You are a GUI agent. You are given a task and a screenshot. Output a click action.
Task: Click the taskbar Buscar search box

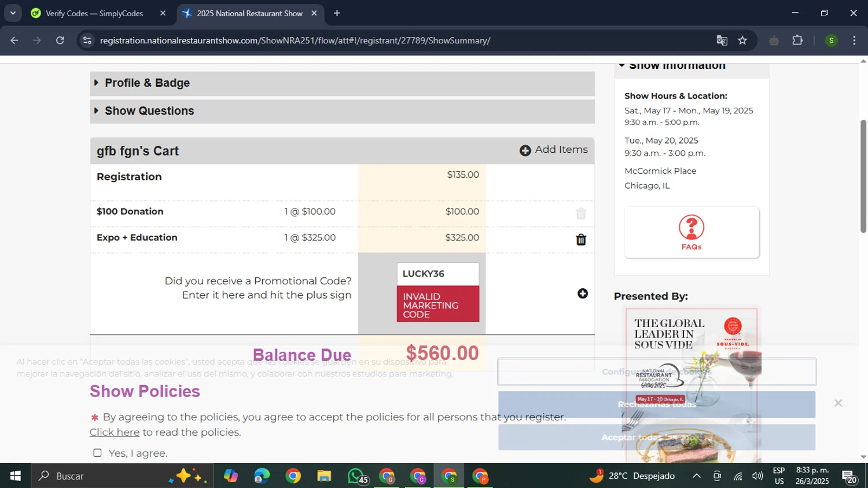pyautogui.click(x=122, y=476)
